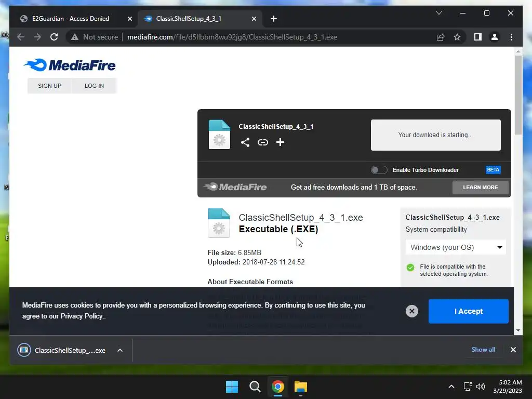Viewport: 532px width, 399px height.
Task: Click the scrollbar down arrow
Action: click(518, 330)
